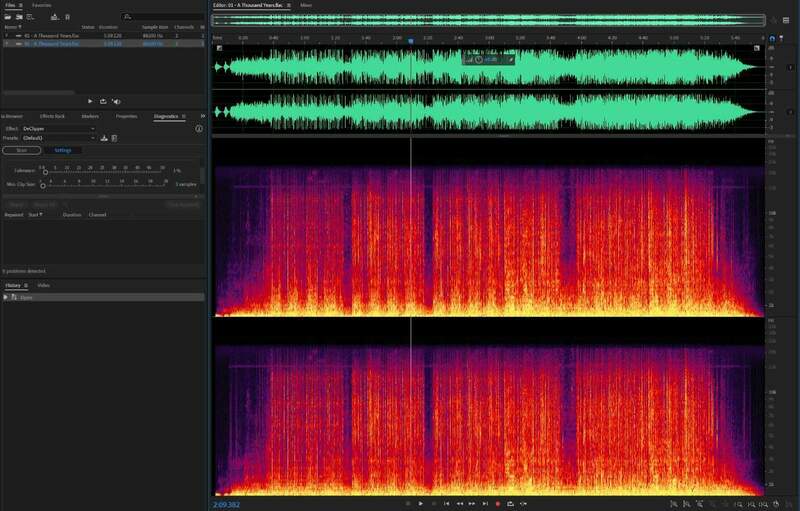
Task: Click the Open File folder icon in Files panel
Action: click(x=8, y=17)
